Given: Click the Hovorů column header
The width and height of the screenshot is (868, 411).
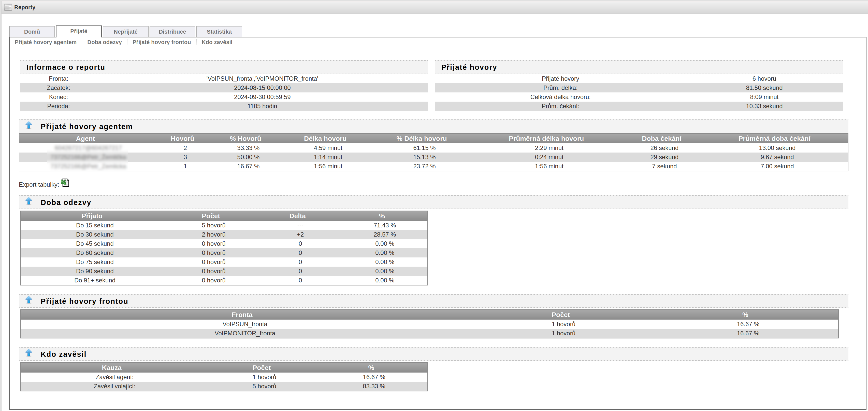Looking at the screenshot, I should click(182, 139).
